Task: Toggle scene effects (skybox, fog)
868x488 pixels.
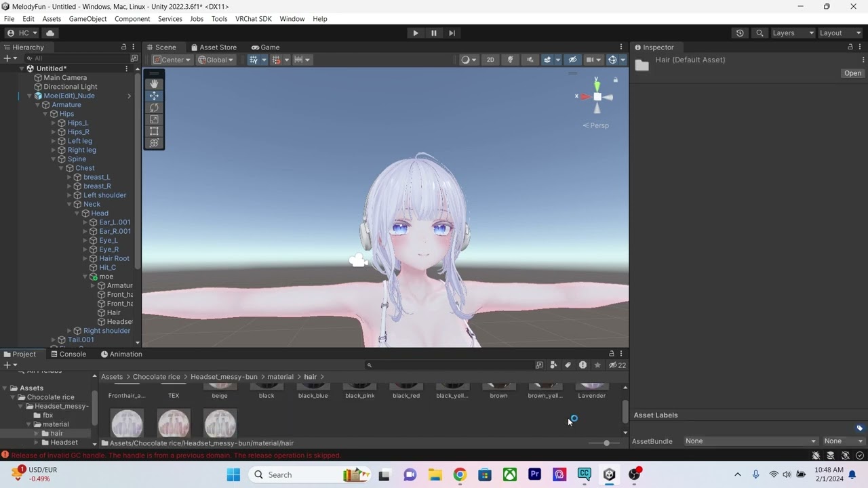Action: click(x=547, y=60)
